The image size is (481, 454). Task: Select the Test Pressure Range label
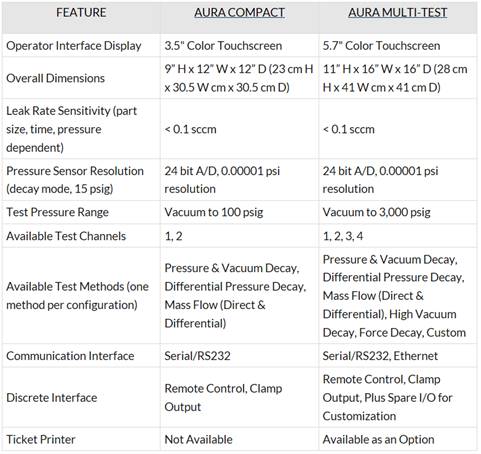pos(57,212)
